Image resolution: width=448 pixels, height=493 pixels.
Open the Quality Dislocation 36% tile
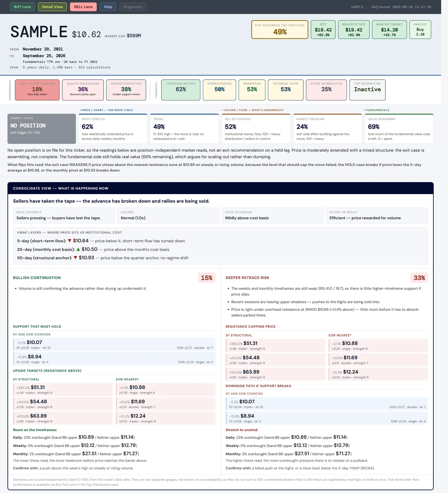[83, 90]
